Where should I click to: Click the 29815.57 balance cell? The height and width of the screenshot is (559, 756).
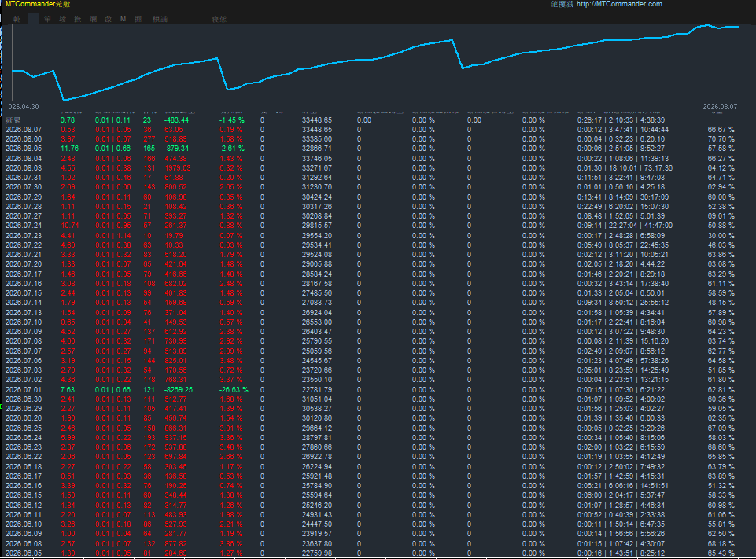(x=317, y=226)
